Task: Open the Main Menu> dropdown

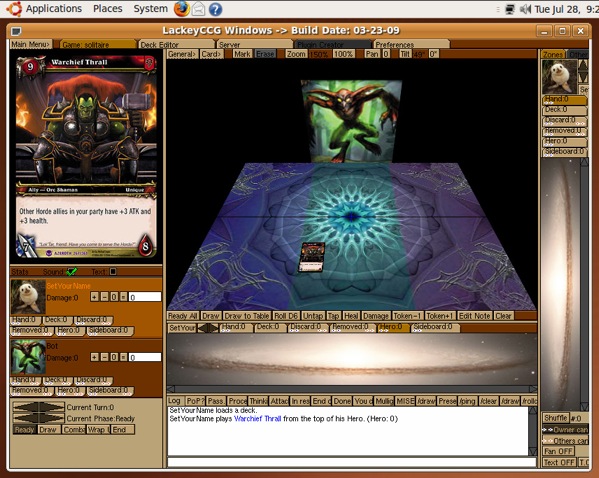Action: 30,44
